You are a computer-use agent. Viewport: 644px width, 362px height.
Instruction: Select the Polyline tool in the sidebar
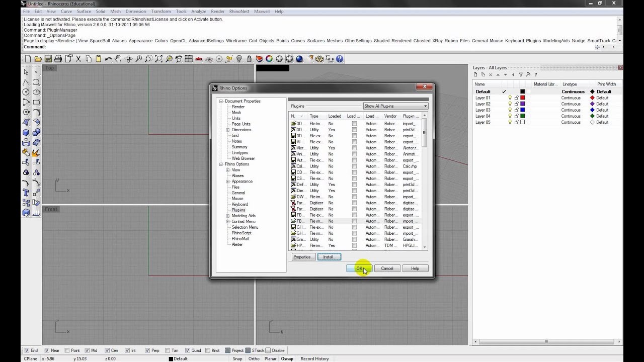click(26, 81)
